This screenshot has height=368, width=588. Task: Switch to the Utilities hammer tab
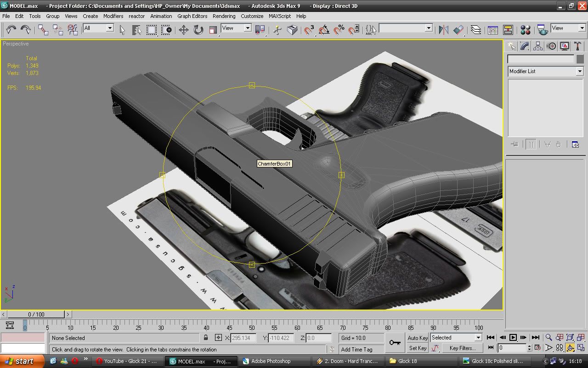click(x=578, y=46)
